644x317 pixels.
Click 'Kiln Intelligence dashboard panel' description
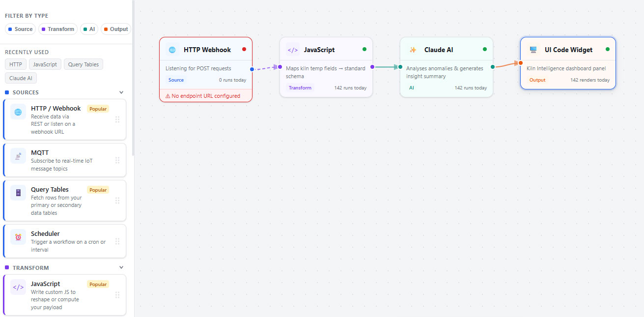click(x=566, y=68)
